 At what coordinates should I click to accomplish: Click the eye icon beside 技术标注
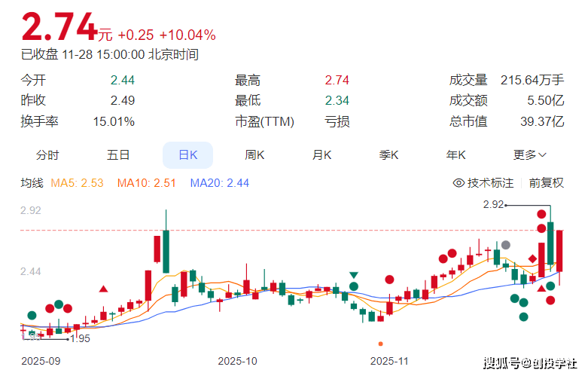point(459,182)
